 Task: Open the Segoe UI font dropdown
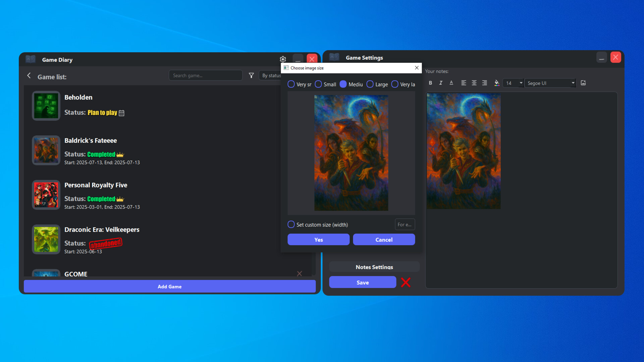coord(550,83)
